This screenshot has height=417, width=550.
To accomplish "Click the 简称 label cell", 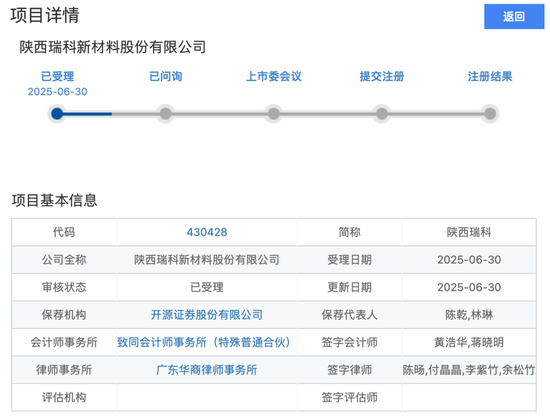I will pyautogui.click(x=350, y=232).
